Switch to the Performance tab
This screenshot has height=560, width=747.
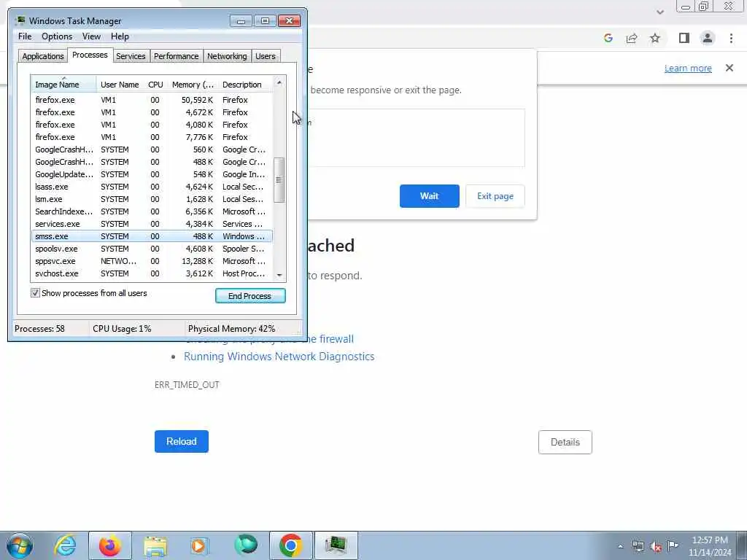[x=177, y=56]
